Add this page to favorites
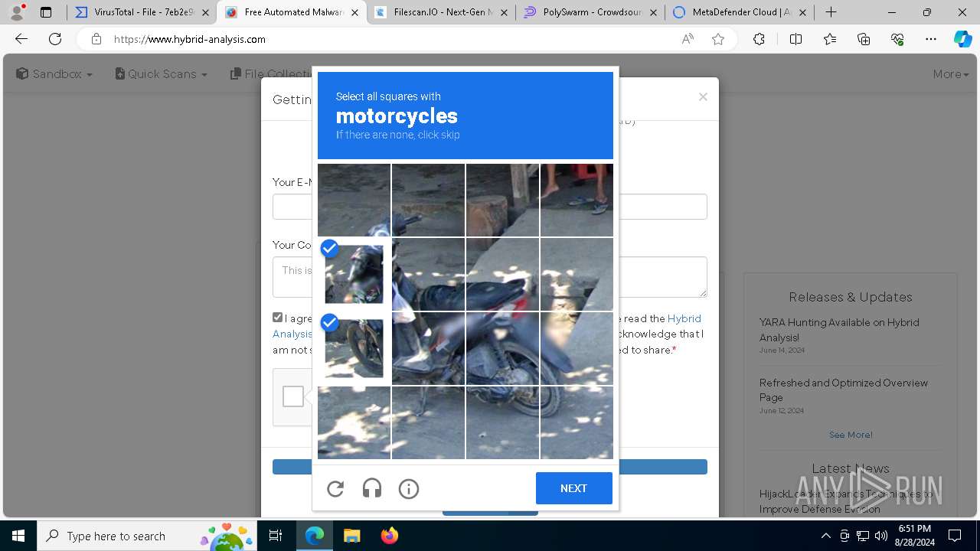The height and width of the screenshot is (551, 980). [x=718, y=39]
